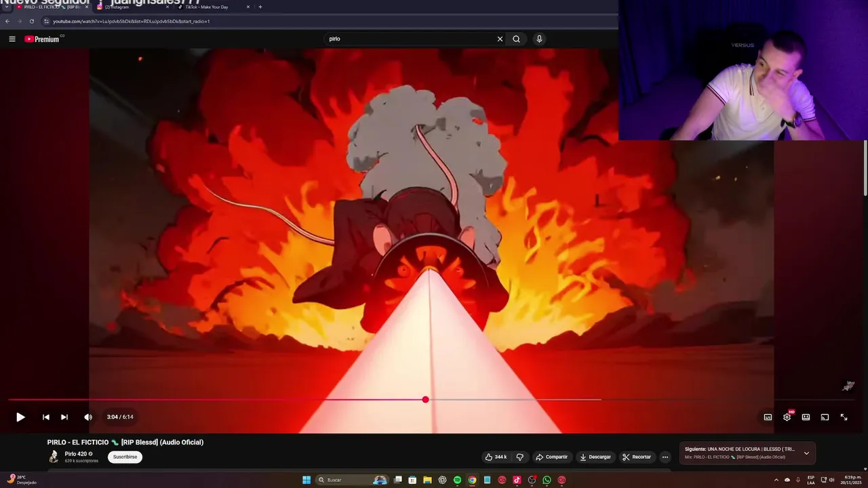Open more actions three-dot menu

coord(665,457)
